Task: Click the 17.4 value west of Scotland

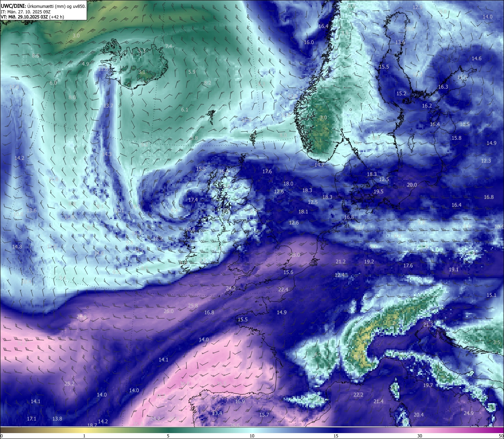Action: click(193, 200)
